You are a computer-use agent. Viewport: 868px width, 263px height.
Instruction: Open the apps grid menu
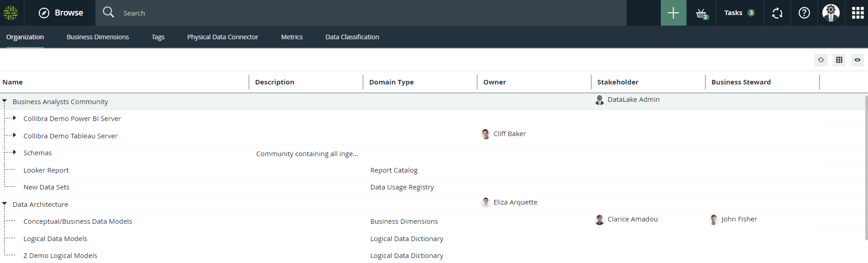(858, 13)
